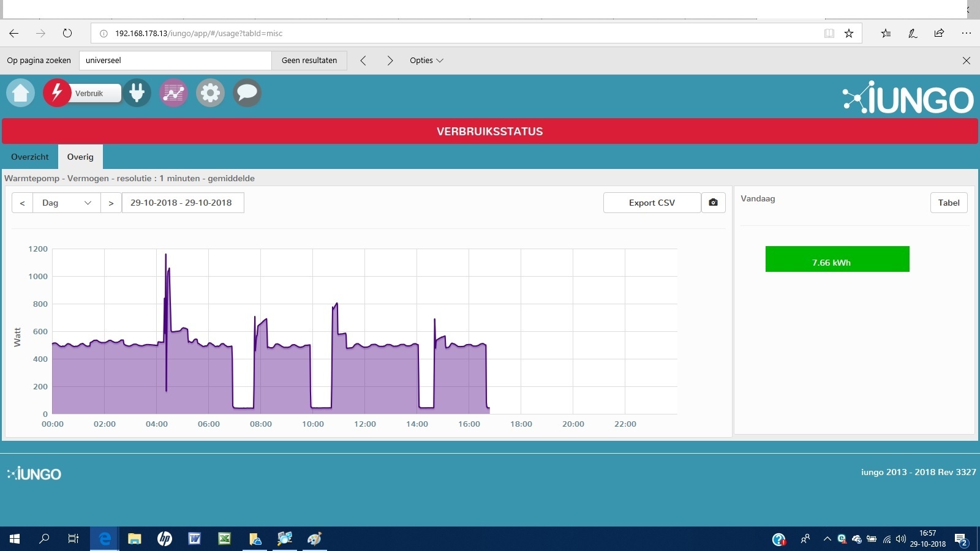The image size is (980, 551).
Task: Open the Tabel view
Action: pyautogui.click(x=949, y=203)
